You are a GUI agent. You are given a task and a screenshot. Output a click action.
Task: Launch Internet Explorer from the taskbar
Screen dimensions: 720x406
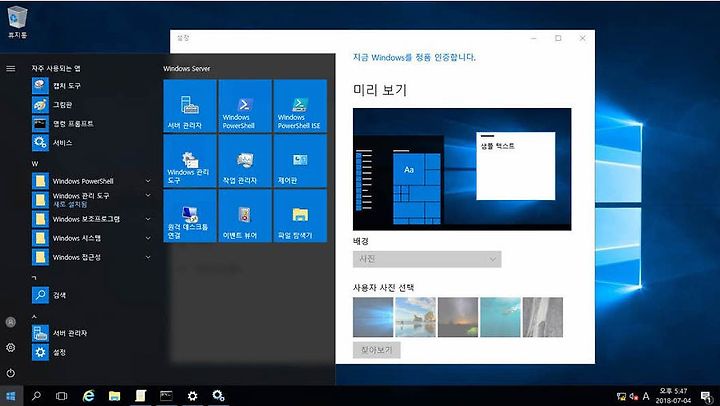(x=88, y=396)
